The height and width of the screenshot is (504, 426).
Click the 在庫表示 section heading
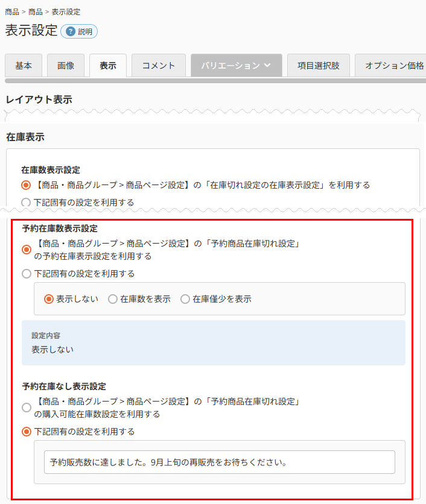click(x=25, y=137)
